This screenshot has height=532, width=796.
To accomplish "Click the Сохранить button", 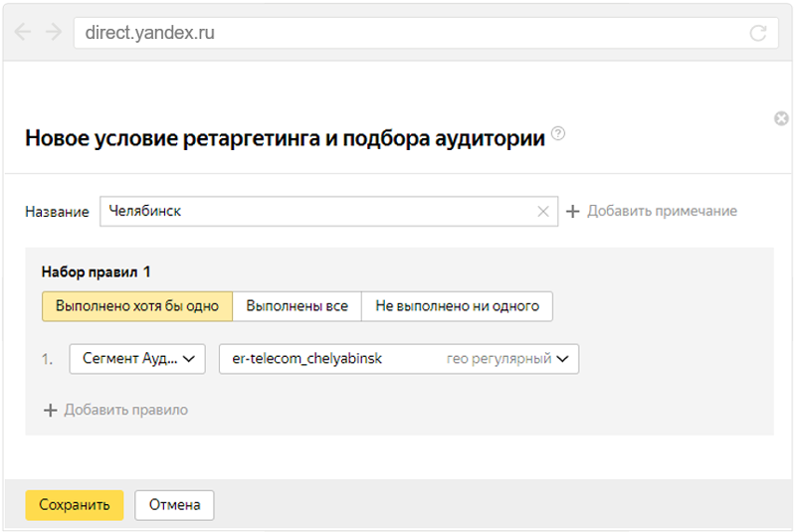I will point(75,505).
